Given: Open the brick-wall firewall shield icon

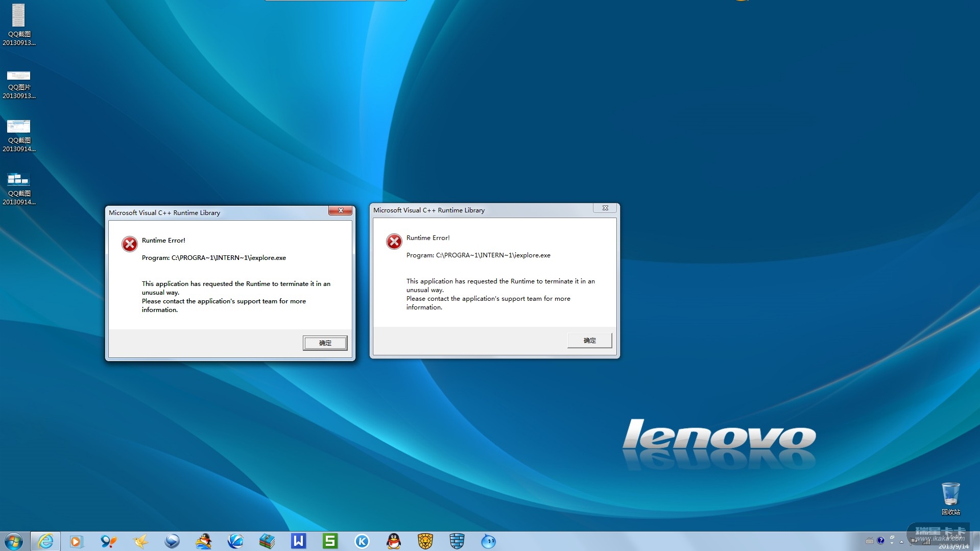Looking at the screenshot, I should pos(457,541).
